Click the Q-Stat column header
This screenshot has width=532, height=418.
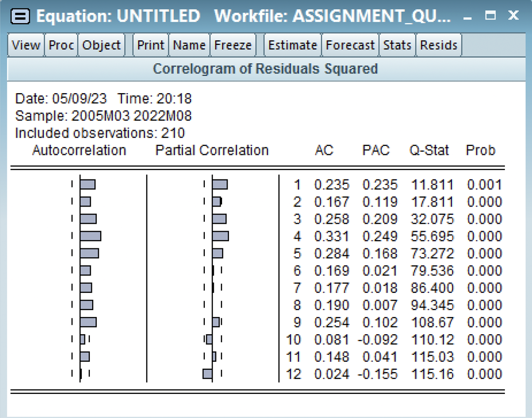pos(430,150)
